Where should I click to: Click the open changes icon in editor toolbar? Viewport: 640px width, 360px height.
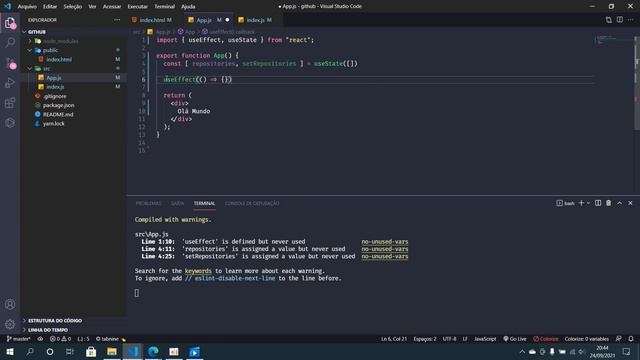point(609,20)
